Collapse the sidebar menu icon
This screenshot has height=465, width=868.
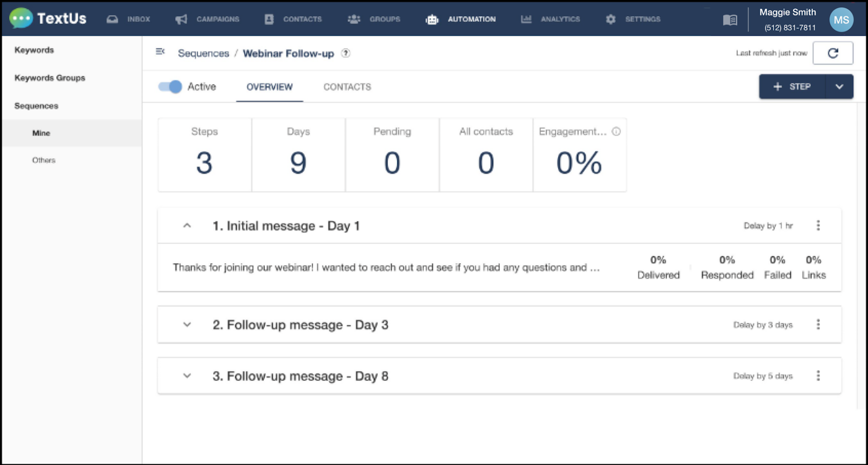click(160, 52)
